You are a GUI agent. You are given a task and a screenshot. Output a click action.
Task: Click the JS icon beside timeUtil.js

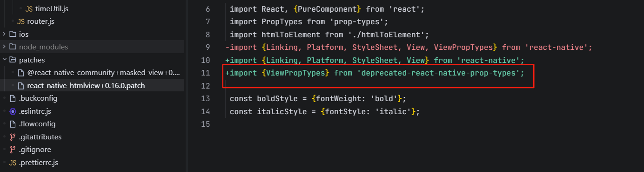[29, 8]
